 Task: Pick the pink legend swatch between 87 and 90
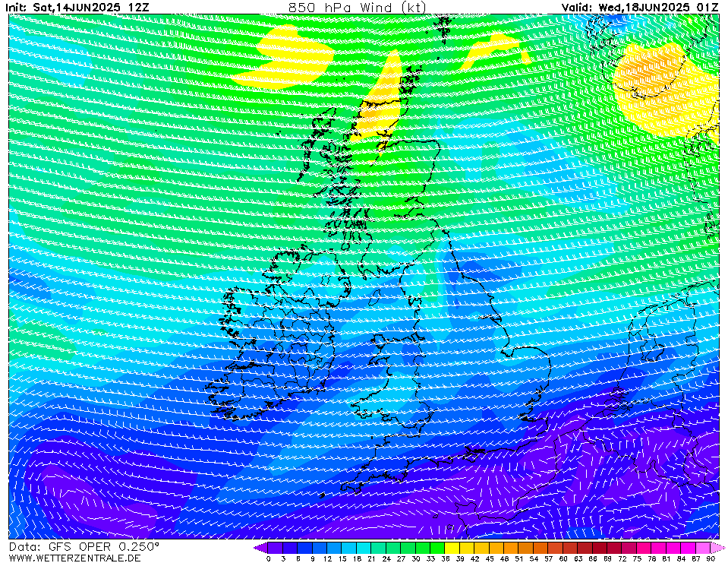click(703, 548)
